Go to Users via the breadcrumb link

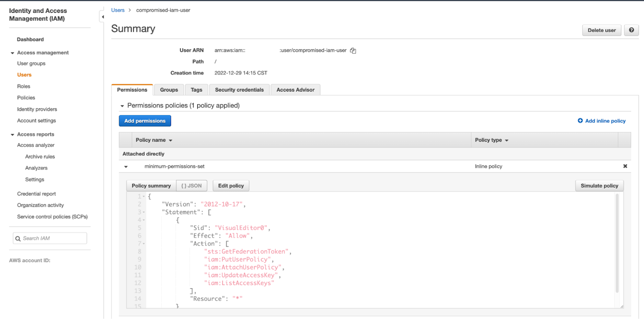118,10
